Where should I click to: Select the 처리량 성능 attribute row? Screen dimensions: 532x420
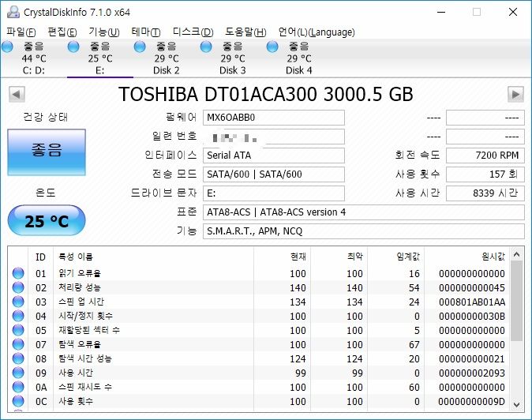pos(259,287)
